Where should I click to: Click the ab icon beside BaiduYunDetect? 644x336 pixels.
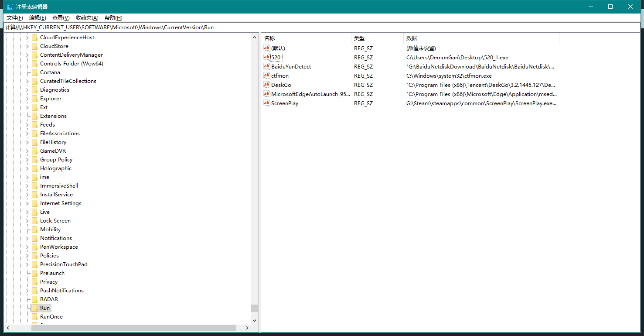pyautogui.click(x=267, y=66)
